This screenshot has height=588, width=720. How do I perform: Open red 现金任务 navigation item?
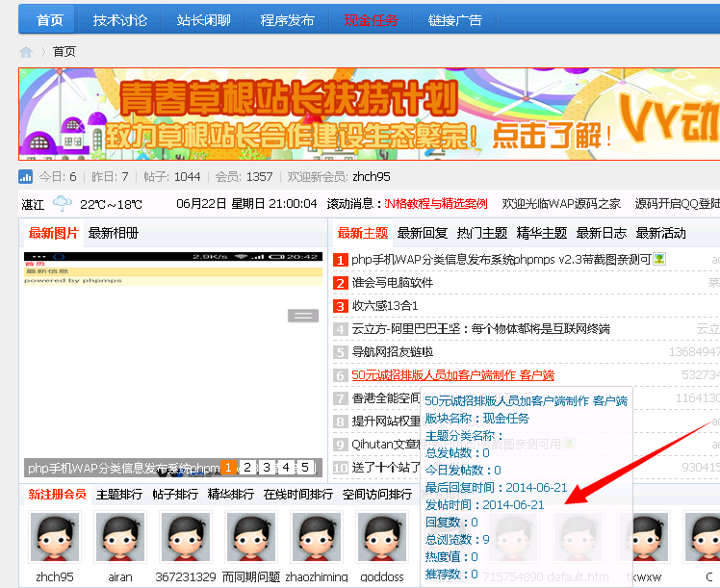(371, 20)
